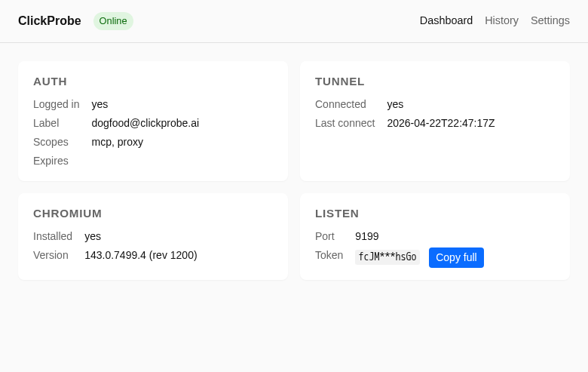Click the Scopes label in Auth
This screenshot has width=588, height=372.
[x=51, y=142]
